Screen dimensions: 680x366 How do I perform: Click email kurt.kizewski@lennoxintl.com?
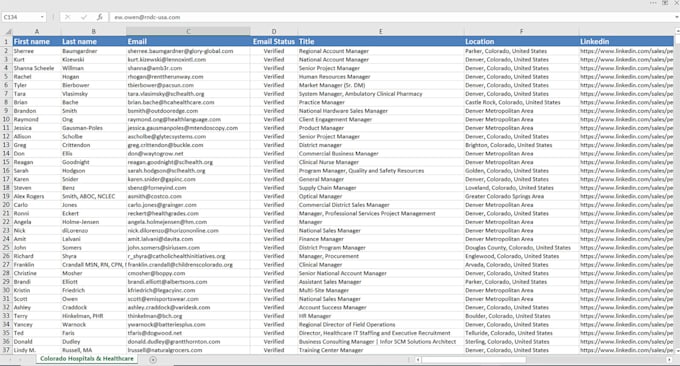(x=188, y=59)
